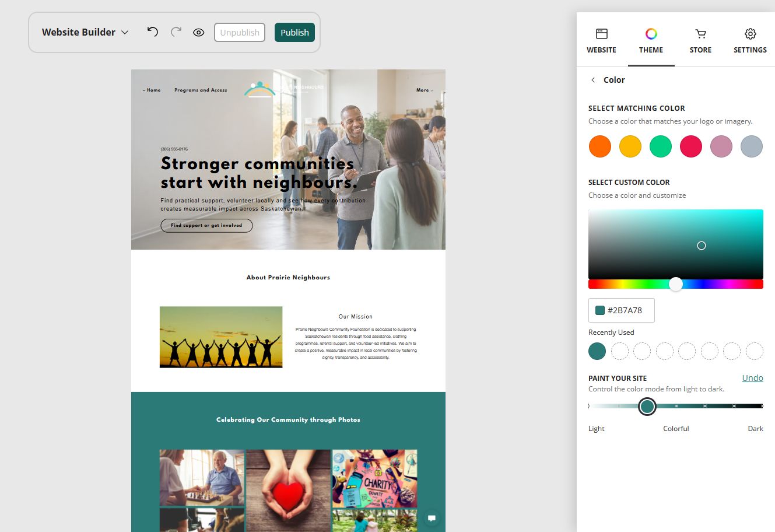The image size is (775, 532).
Task: Open the Website Builder dropdown menu
Action: click(x=85, y=32)
